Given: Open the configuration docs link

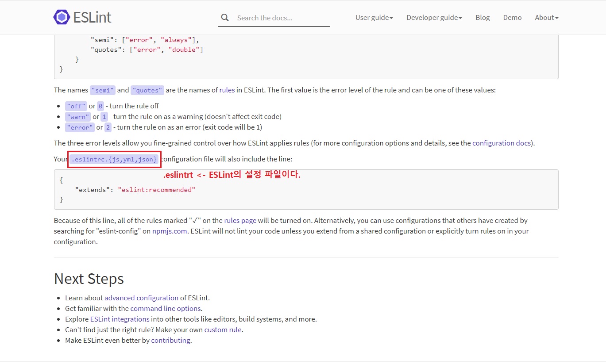Looking at the screenshot, I should point(502,143).
